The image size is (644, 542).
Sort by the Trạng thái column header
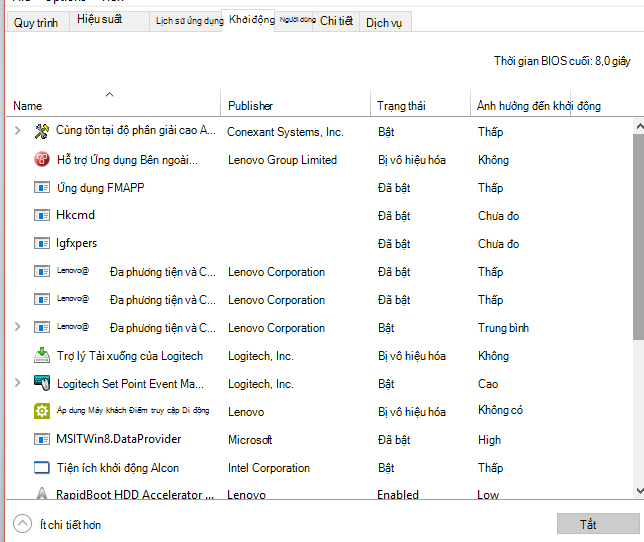(x=420, y=103)
